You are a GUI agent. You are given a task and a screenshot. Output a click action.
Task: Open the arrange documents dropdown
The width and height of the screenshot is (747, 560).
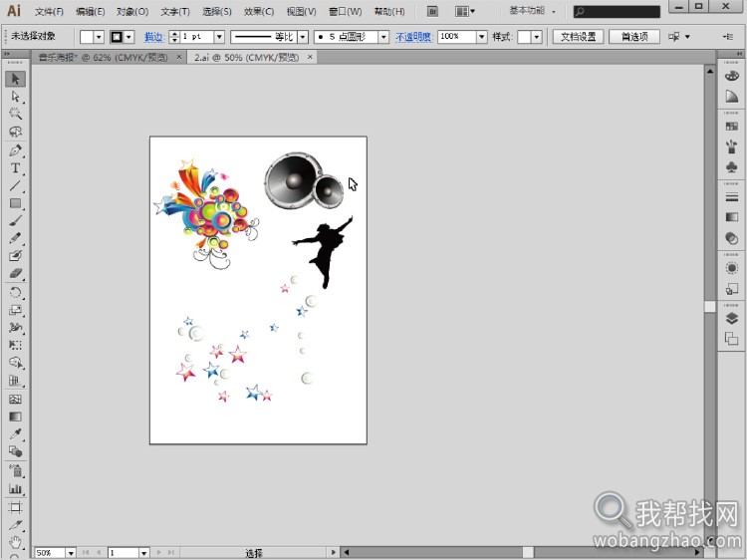coord(464,11)
